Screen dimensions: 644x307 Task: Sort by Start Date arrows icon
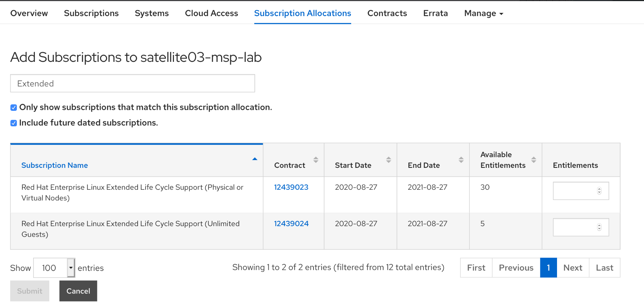coord(389,160)
